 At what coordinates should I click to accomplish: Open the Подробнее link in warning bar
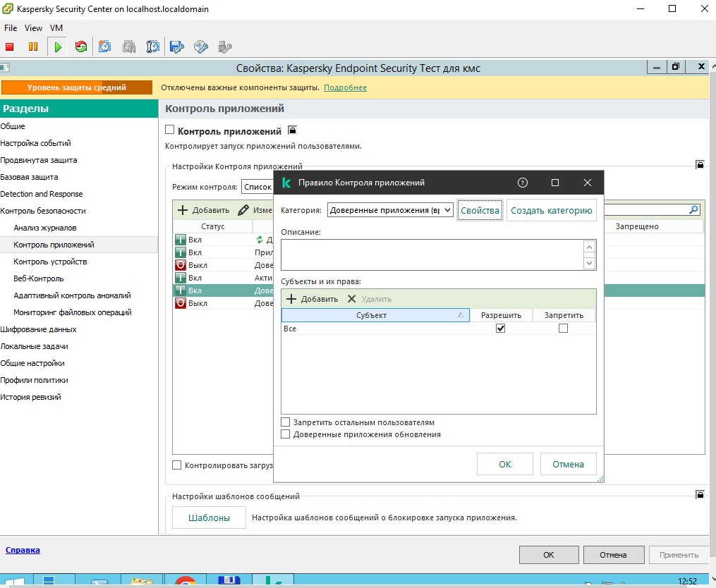(345, 87)
